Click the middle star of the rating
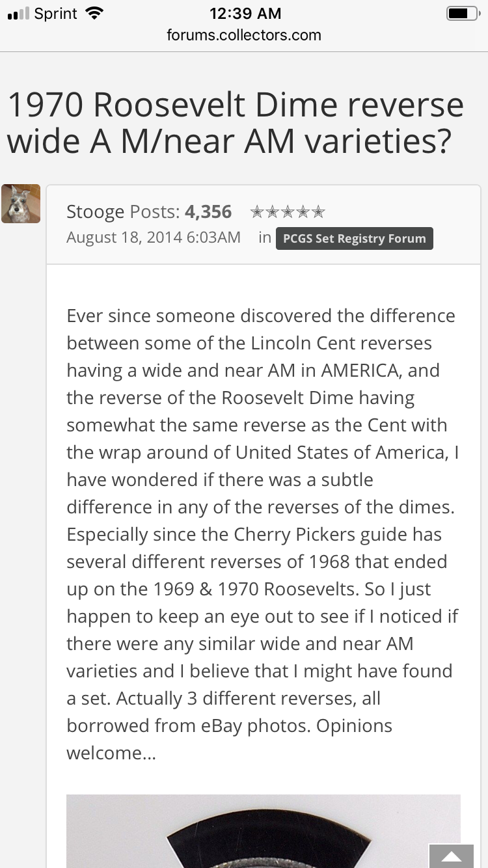Image resolution: width=488 pixels, height=868 pixels. (x=288, y=212)
